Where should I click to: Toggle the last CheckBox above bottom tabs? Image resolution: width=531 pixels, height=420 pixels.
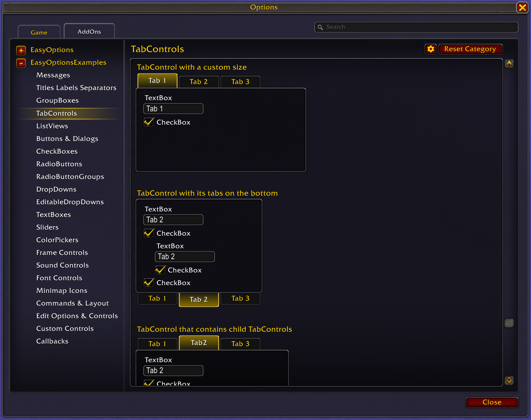coord(149,282)
